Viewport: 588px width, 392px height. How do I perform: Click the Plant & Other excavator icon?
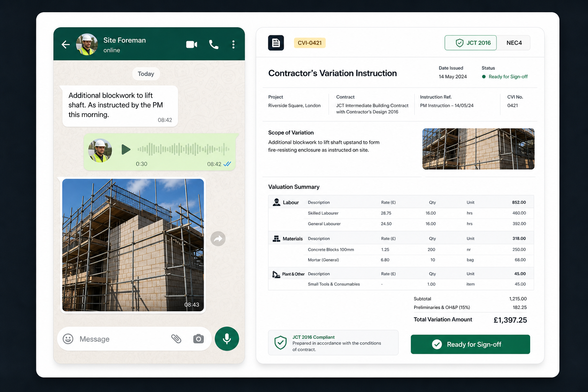tap(276, 274)
